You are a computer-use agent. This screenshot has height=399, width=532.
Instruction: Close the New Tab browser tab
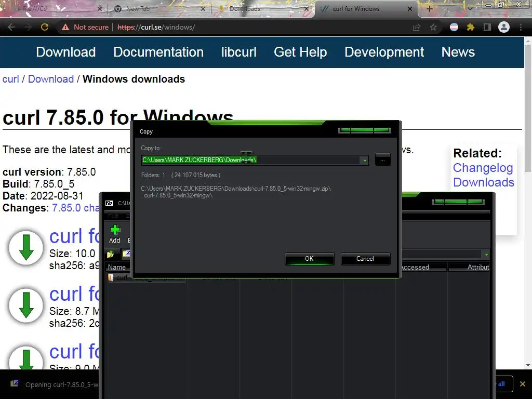coord(203,9)
